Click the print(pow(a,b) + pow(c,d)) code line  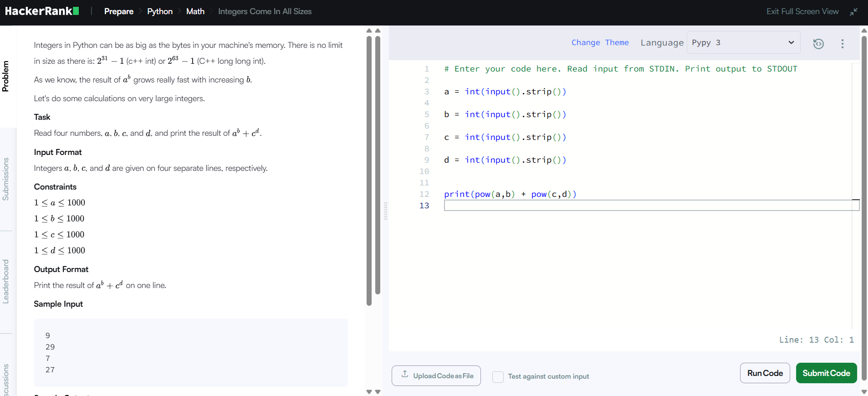(x=510, y=194)
